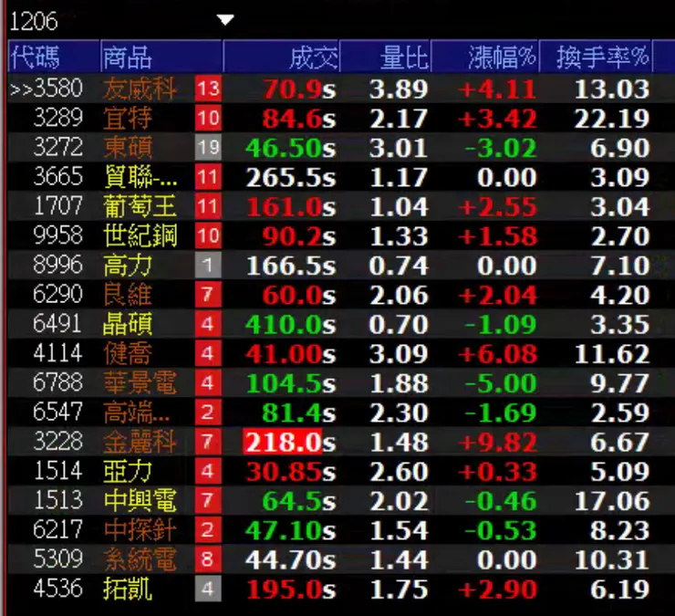
Task: Select stock name 貿聯-…
Action: point(140,177)
